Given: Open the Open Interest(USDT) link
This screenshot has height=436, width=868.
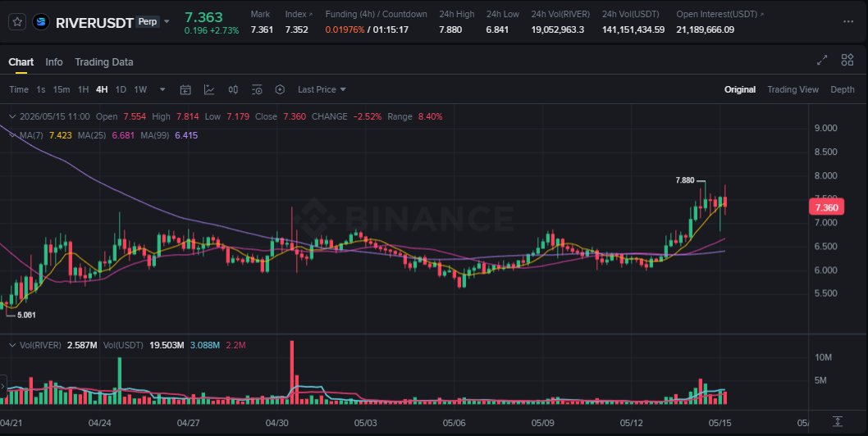Looking at the screenshot, I should tap(720, 15).
